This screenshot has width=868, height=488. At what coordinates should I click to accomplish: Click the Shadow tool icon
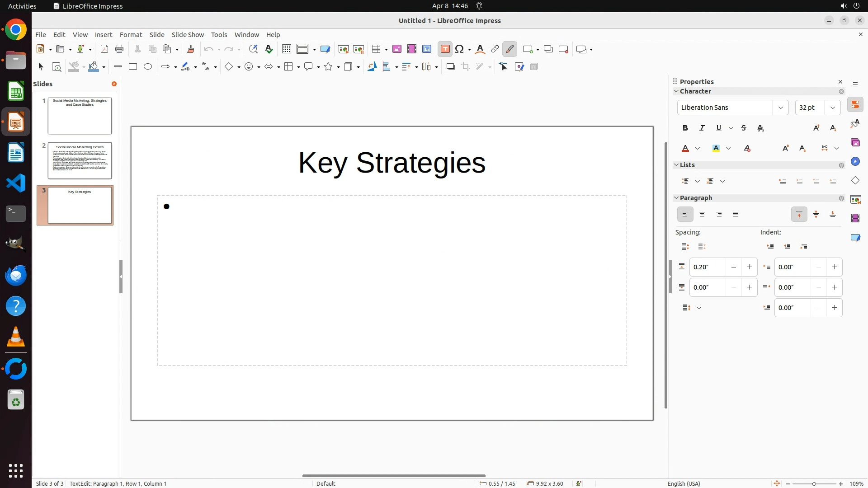450,67
